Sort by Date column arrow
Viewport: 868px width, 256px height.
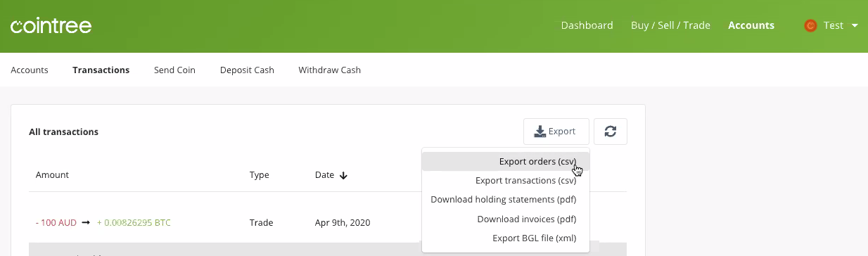click(343, 175)
